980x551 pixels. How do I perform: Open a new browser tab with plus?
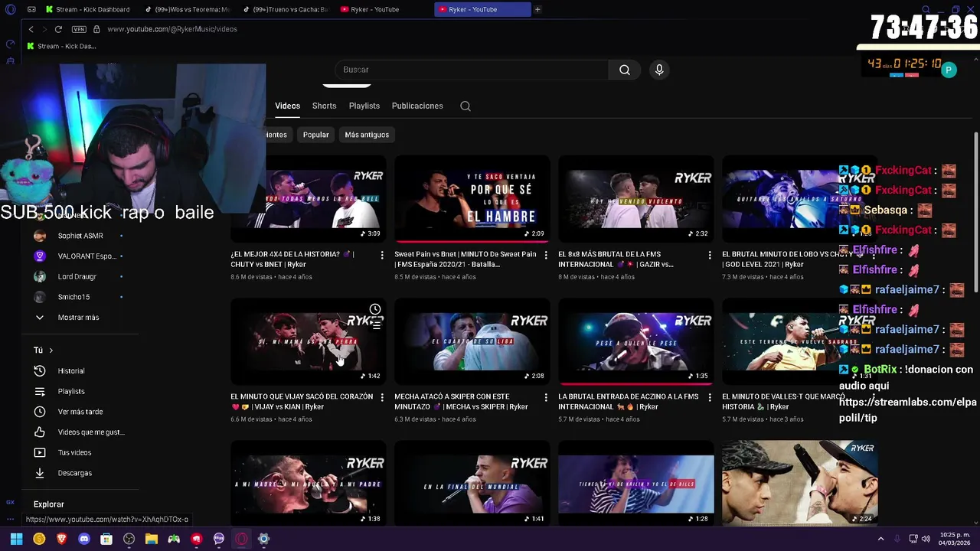pos(537,9)
